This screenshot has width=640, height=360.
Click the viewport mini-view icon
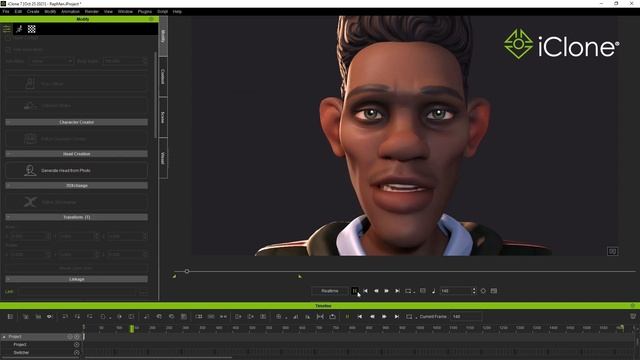612,251
